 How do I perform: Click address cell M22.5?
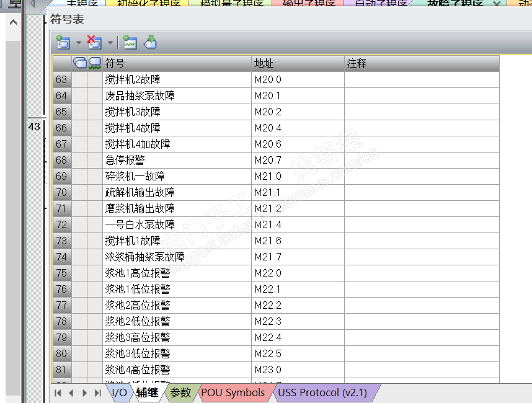coord(298,353)
